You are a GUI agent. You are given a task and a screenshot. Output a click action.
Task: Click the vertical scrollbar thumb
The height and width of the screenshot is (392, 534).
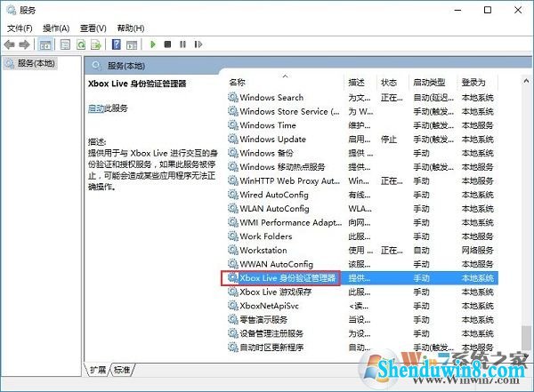526,338
